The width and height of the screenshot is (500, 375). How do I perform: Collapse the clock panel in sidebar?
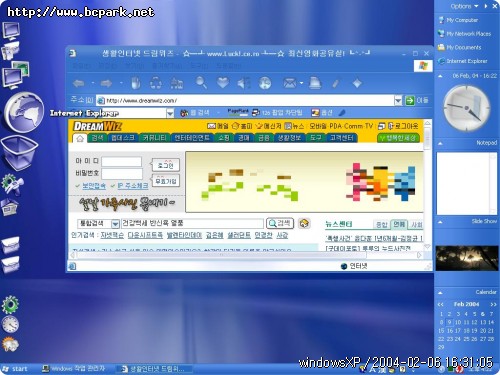(440, 76)
